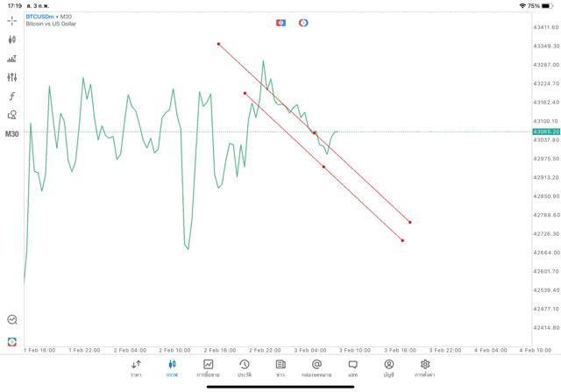Viewport: 561px width, 392px height.
Task: Tap the trade levels bar chart icon
Action: coord(11,59)
